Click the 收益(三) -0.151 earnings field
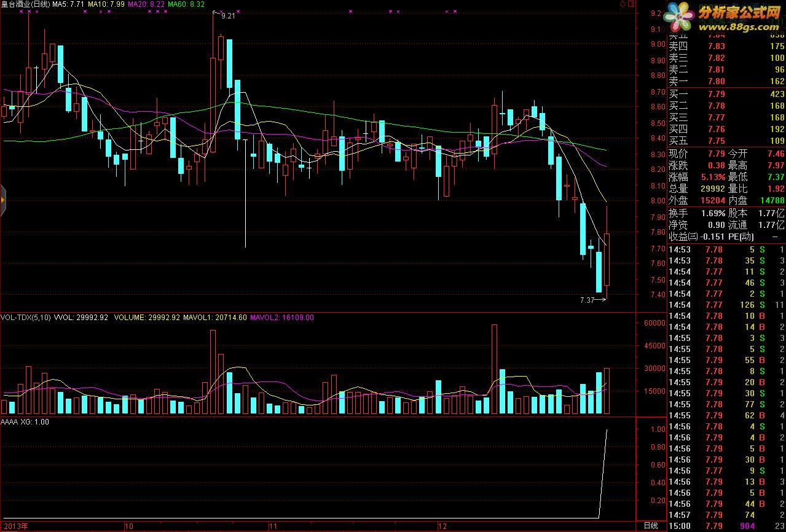This screenshot has height=532, width=786. [x=697, y=237]
